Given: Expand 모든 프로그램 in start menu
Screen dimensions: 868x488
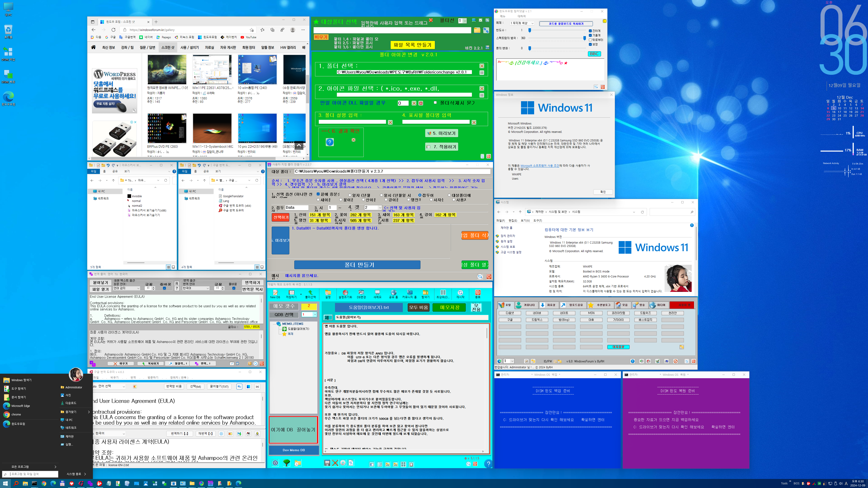Looking at the screenshot, I should coord(30,467).
